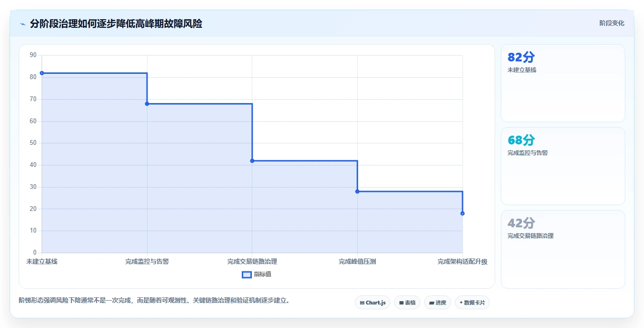Select the Chart.js tag
644x328 pixels.
point(373,303)
